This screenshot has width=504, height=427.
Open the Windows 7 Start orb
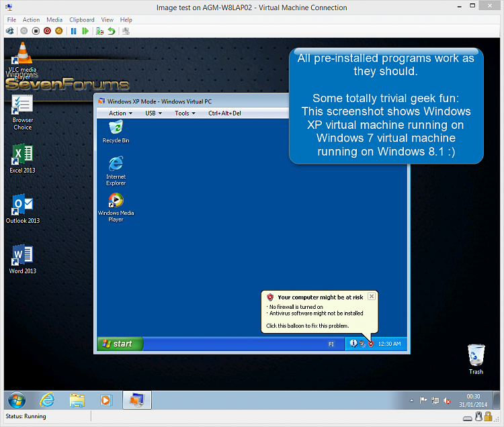tap(17, 400)
